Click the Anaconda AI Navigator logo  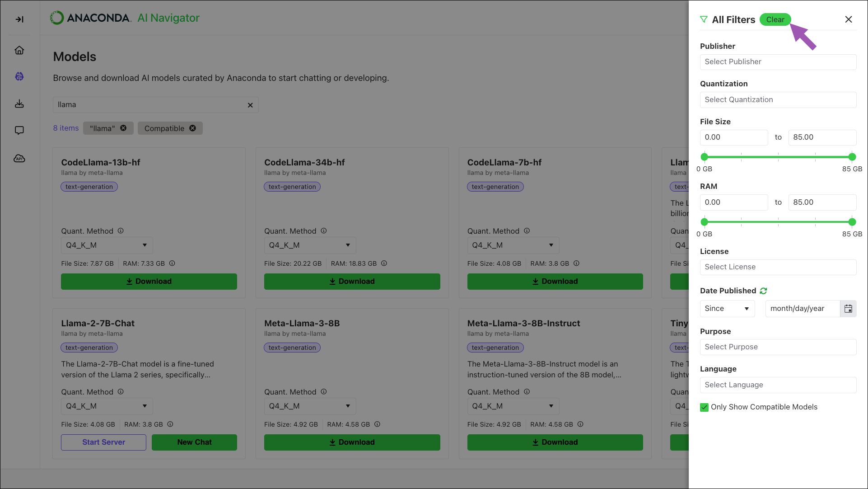click(x=125, y=18)
